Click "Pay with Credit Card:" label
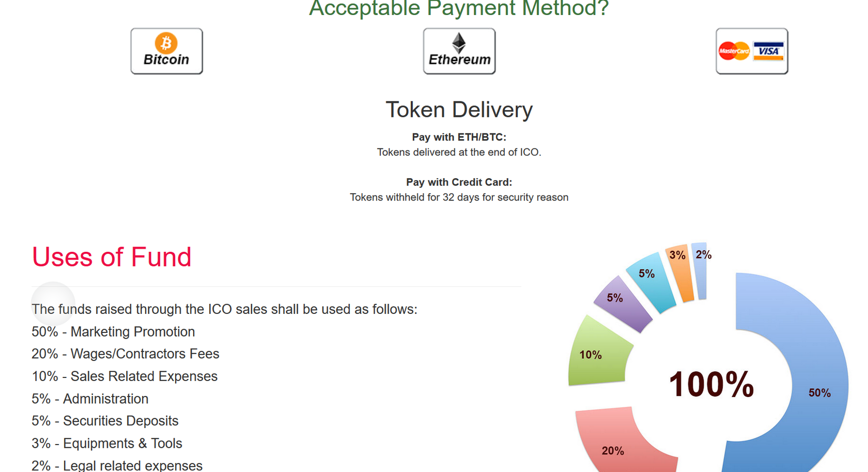Screen dimensions: 868x472 459,182
